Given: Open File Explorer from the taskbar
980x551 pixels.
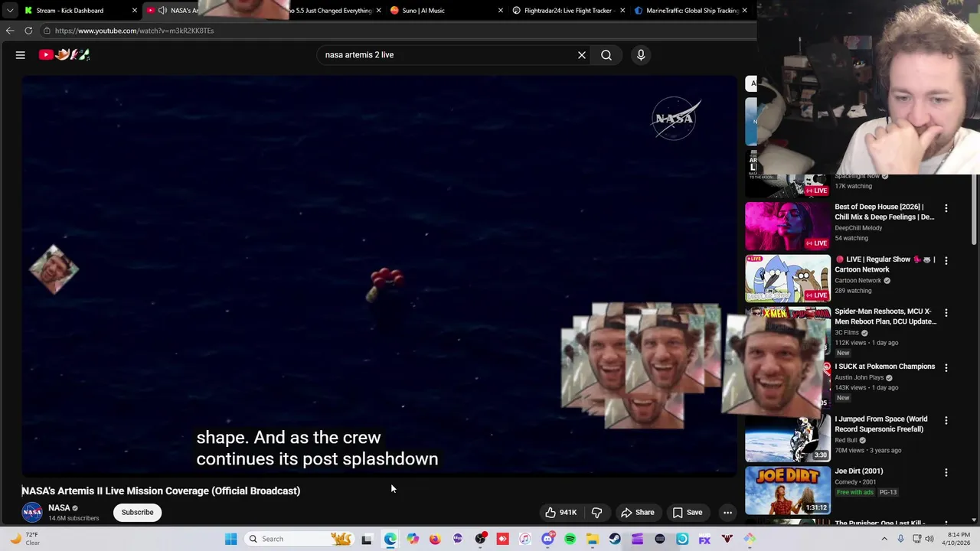Looking at the screenshot, I should [x=593, y=539].
